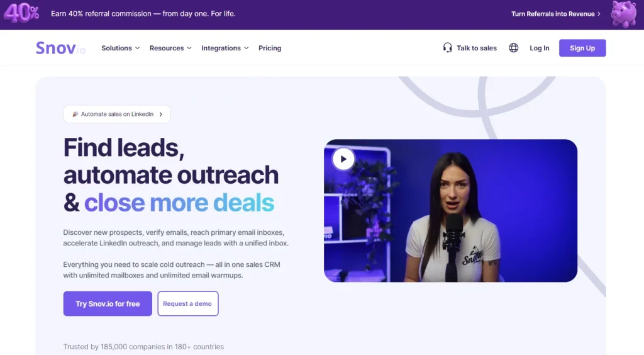
Task: Click the party emoji in LinkedIn badge
Action: point(75,114)
